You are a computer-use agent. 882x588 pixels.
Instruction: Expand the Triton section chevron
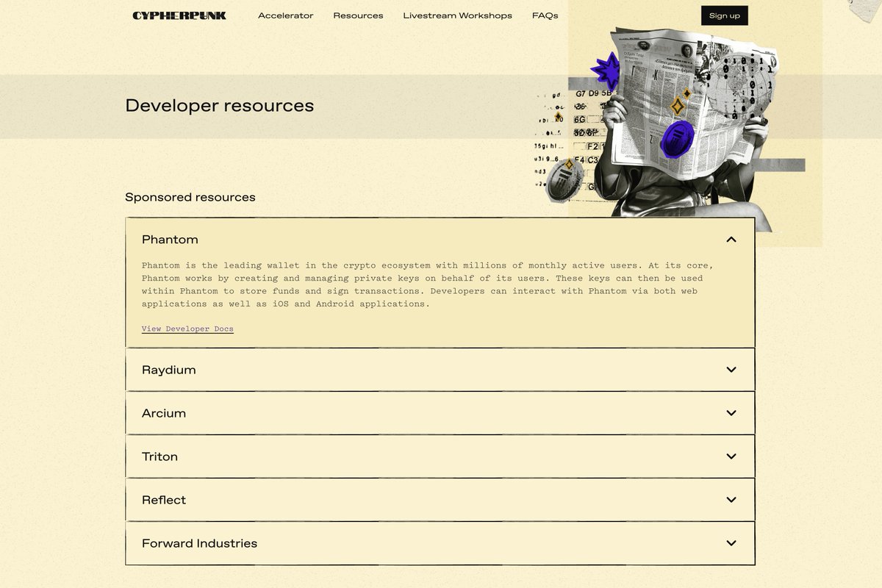[x=731, y=456]
